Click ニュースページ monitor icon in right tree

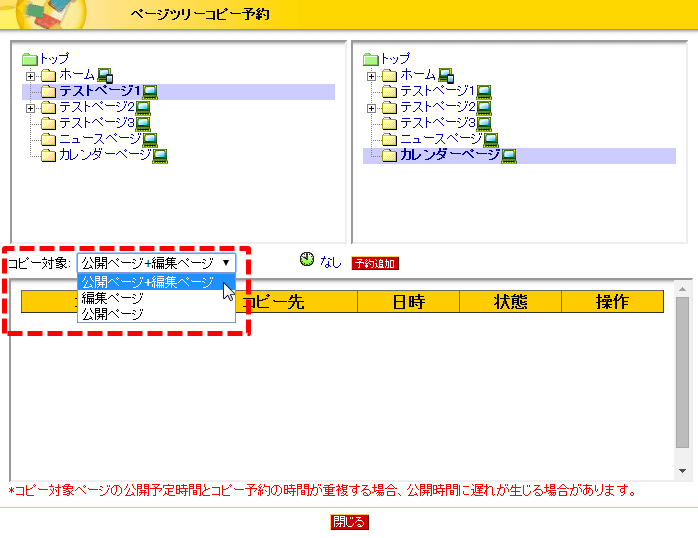coord(491,140)
